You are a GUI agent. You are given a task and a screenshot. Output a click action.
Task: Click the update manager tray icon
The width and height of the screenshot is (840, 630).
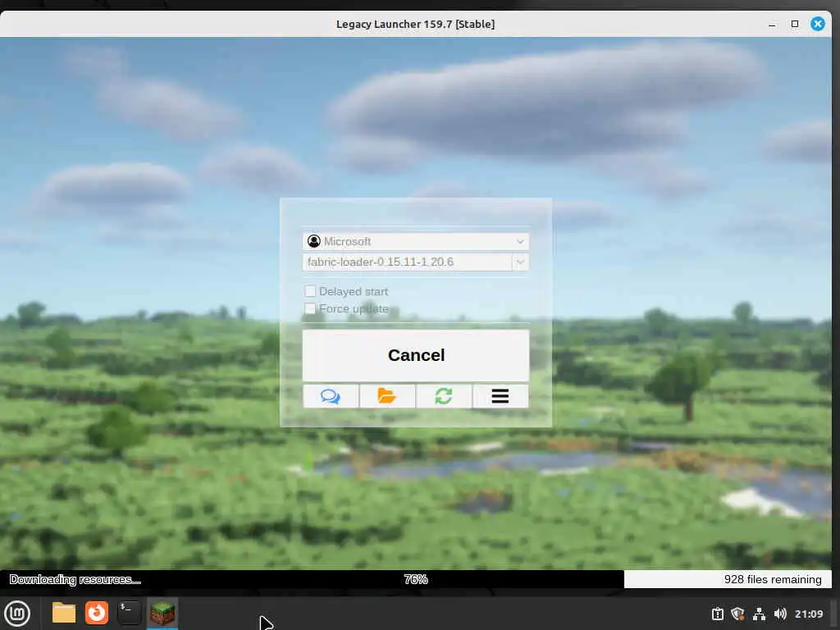point(717,614)
